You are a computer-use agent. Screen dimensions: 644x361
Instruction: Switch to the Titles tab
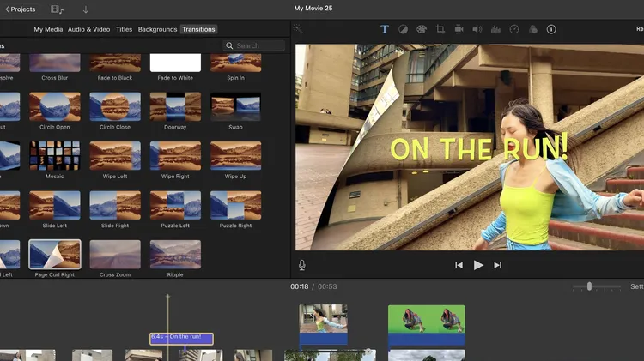coord(125,29)
